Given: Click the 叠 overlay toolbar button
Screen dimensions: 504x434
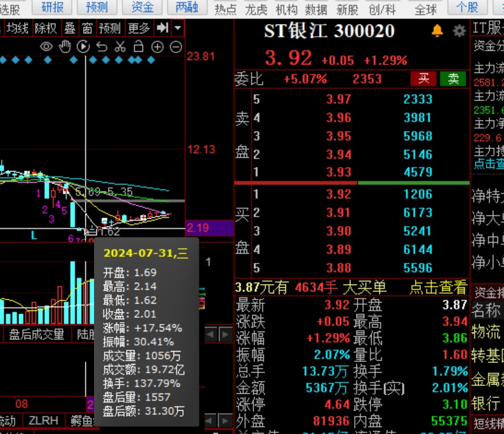Looking at the screenshot, I should pyautogui.click(x=69, y=28).
